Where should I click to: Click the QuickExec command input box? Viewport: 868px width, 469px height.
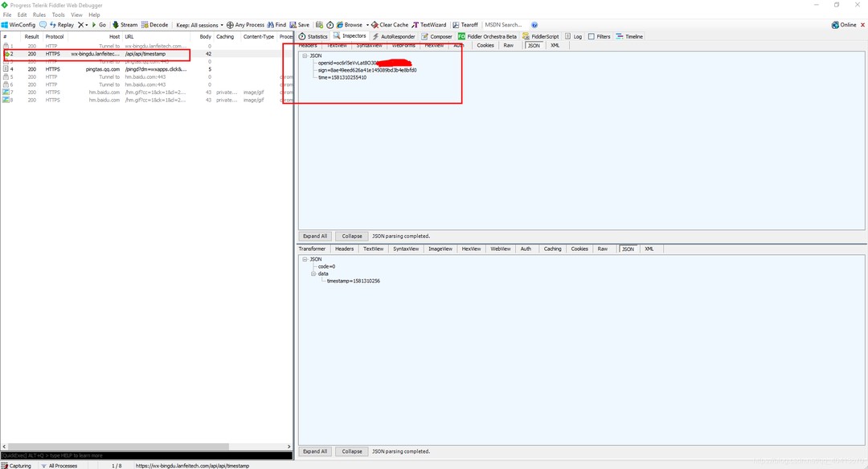[145, 455]
